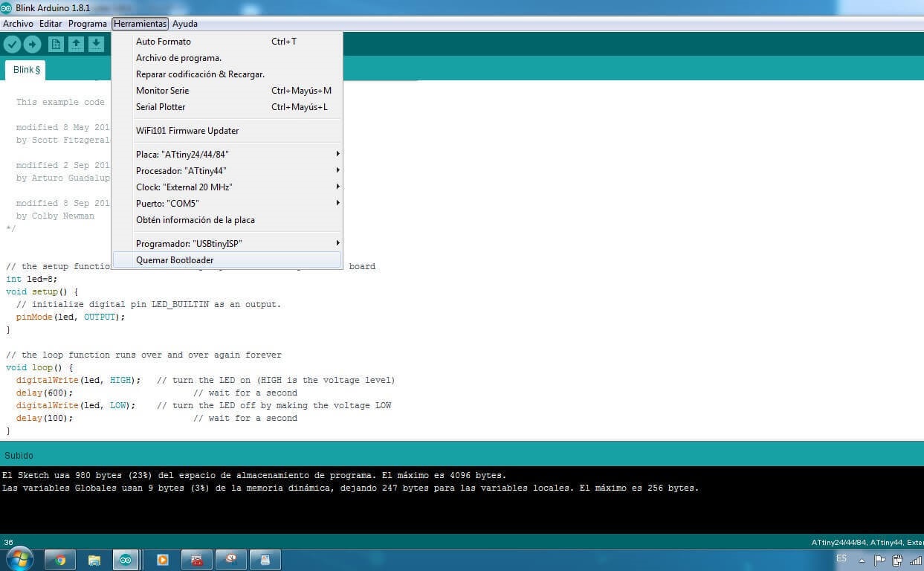This screenshot has width=924, height=571.
Task: Open Windows Explorer from the taskbar
Action: click(x=94, y=560)
